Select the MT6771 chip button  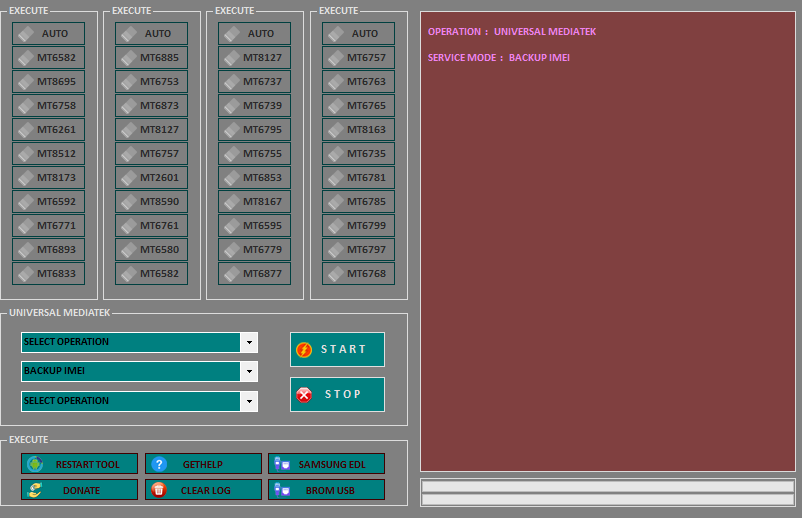pyautogui.click(x=49, y=226)
